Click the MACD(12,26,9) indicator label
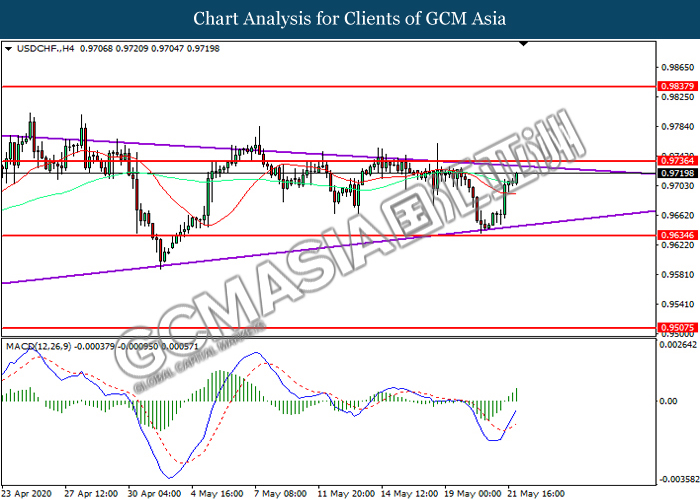Screen dimensions: 700x500 tap(38, 346)
